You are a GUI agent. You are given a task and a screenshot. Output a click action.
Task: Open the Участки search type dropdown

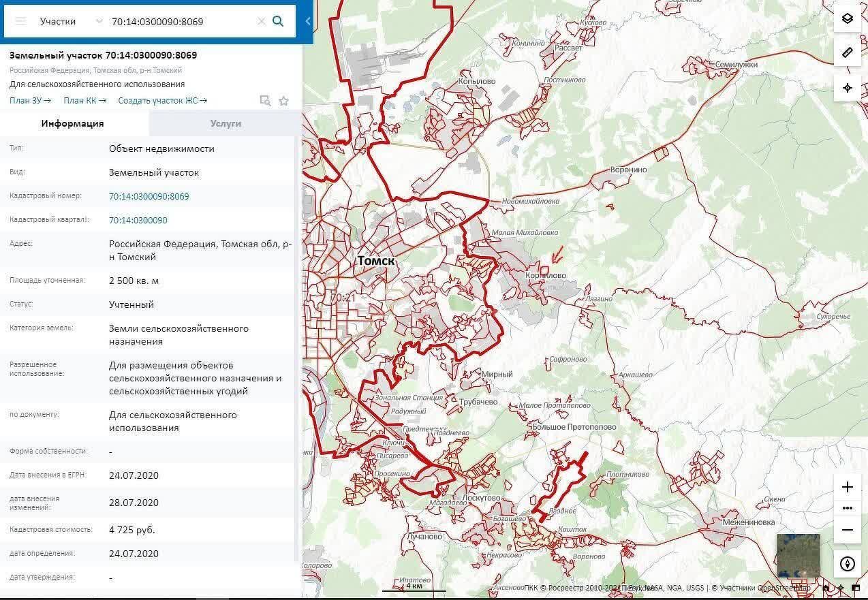point(58,21)
